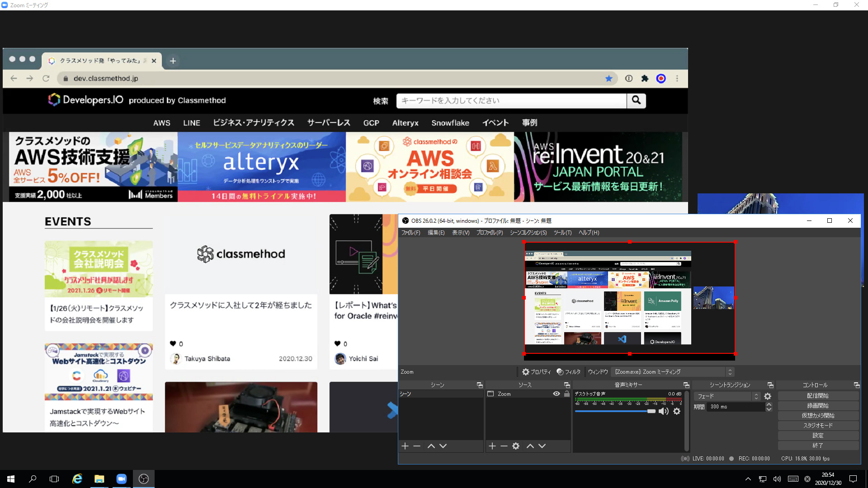Move source down arrow in Sources panel
The height and width of the screenshot is (488, 868).
542,446
